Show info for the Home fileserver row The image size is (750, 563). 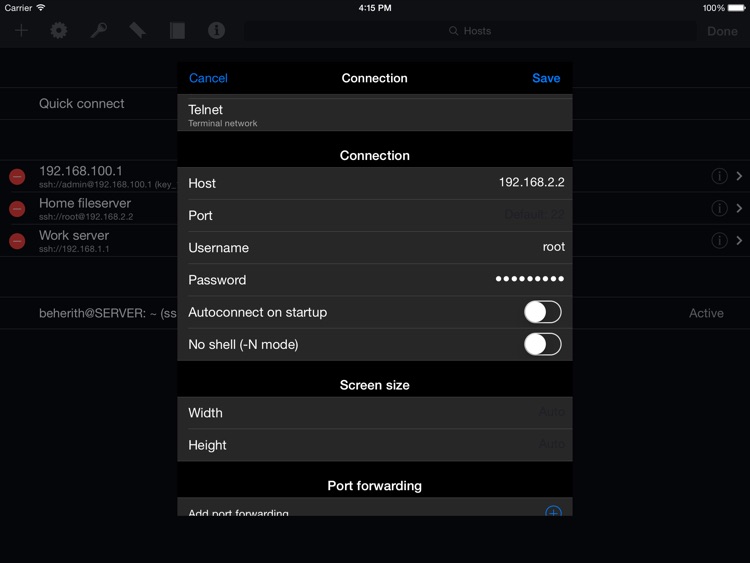[x=719, y=208]
